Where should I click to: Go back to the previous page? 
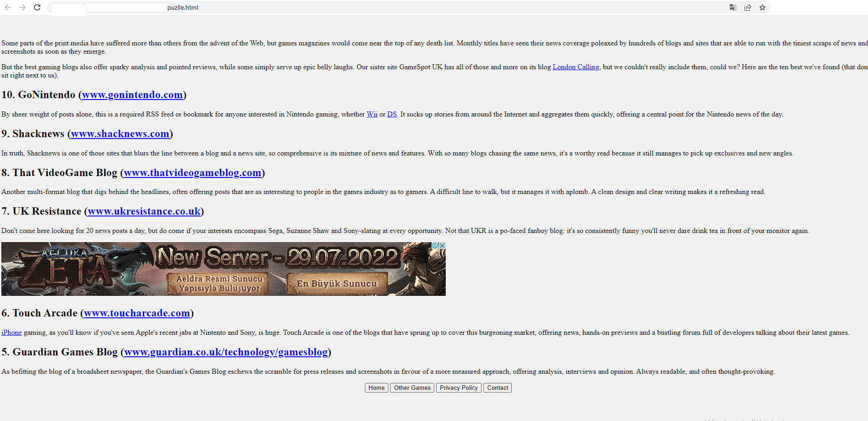tap(8, 7)
